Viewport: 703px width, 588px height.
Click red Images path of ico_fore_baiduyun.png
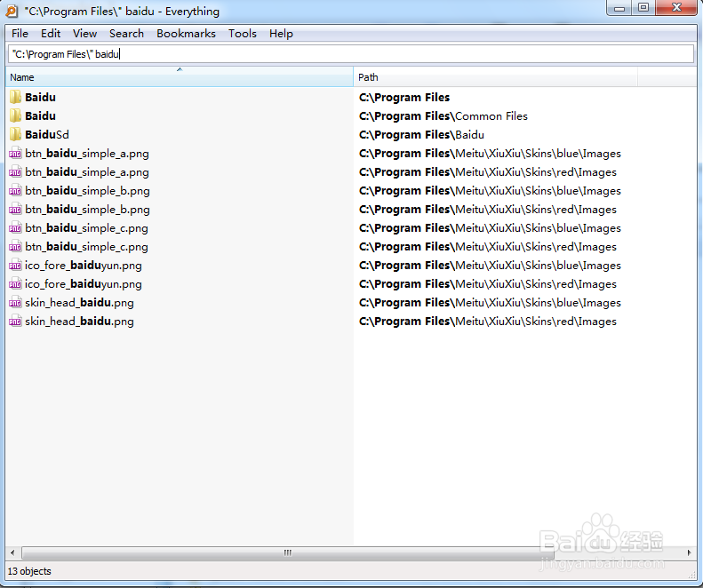click(x=488, y=284)
